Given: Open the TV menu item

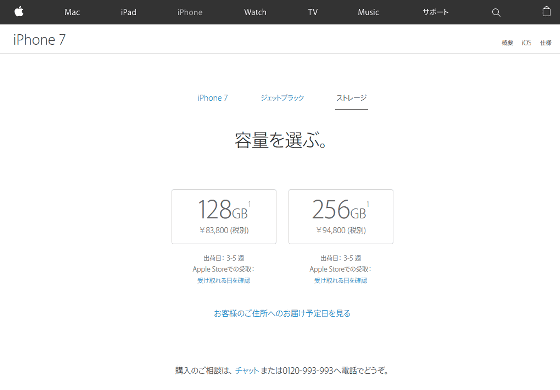Looking at the screenshot, I should [313, 12].
